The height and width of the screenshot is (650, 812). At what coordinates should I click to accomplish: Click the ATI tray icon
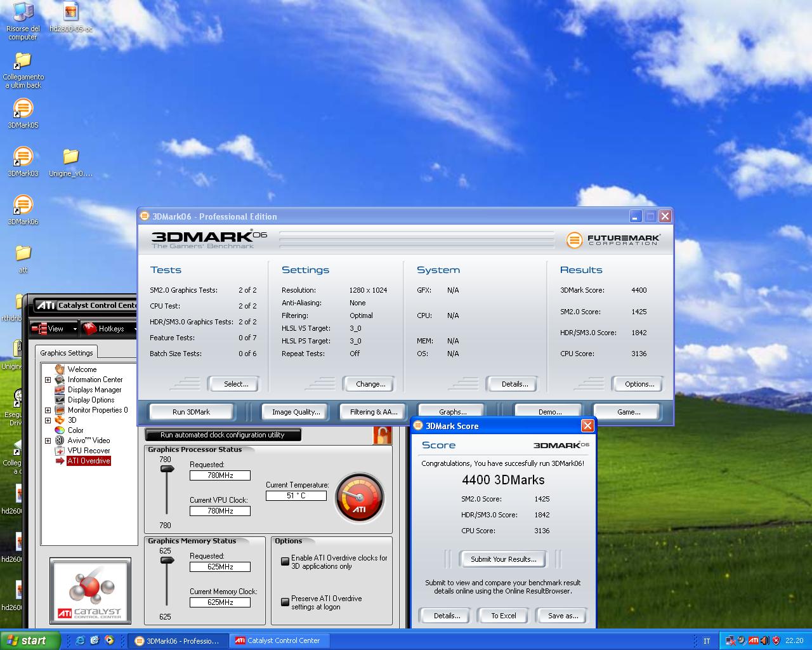753,641
